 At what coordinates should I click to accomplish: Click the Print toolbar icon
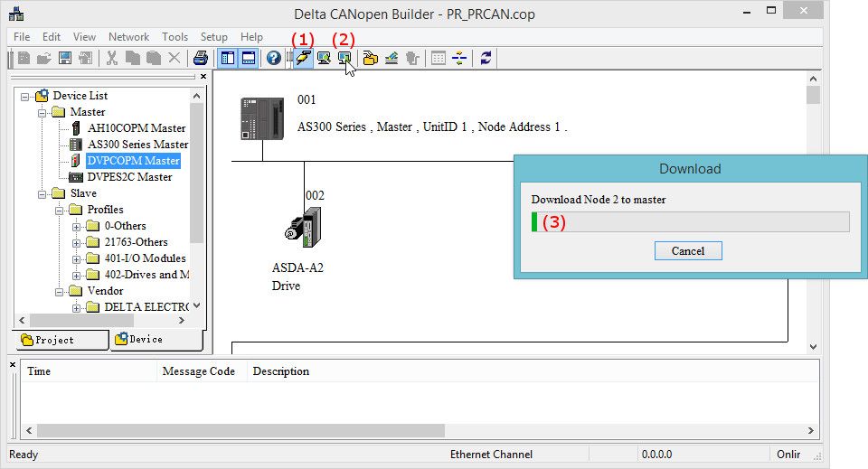(200, 58)
